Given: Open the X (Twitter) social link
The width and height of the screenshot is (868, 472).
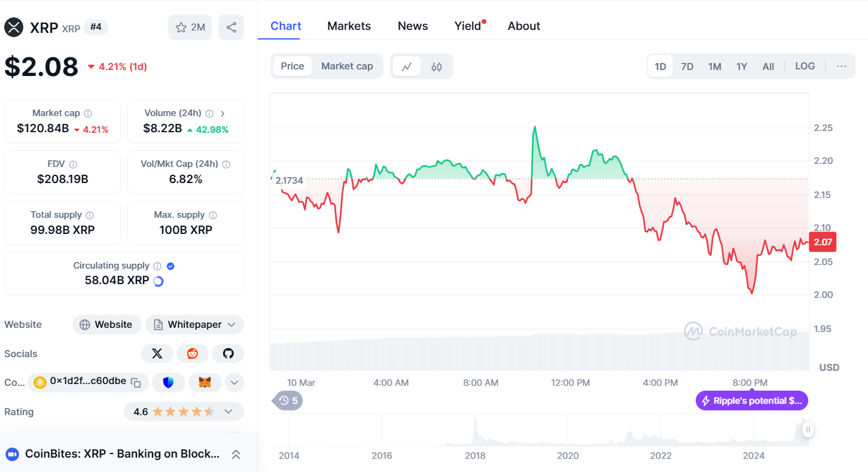Looking at the screenshot, I should click(157, 354).
